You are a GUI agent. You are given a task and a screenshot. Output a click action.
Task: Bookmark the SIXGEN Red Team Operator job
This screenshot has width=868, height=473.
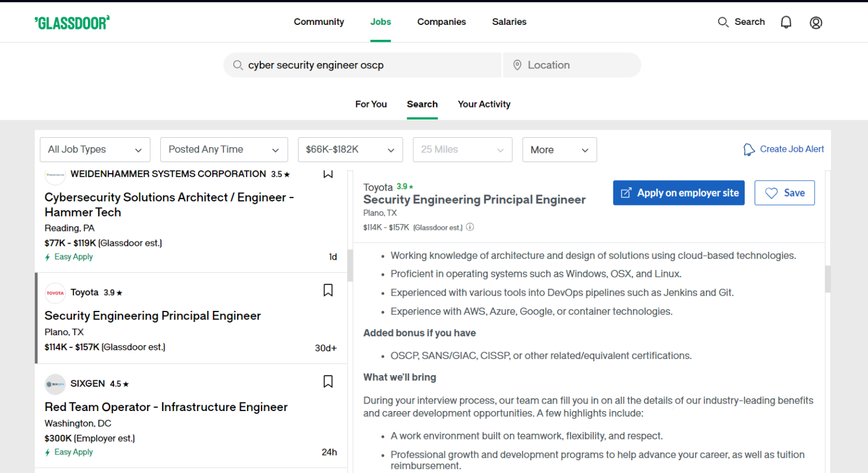(328, 382)
